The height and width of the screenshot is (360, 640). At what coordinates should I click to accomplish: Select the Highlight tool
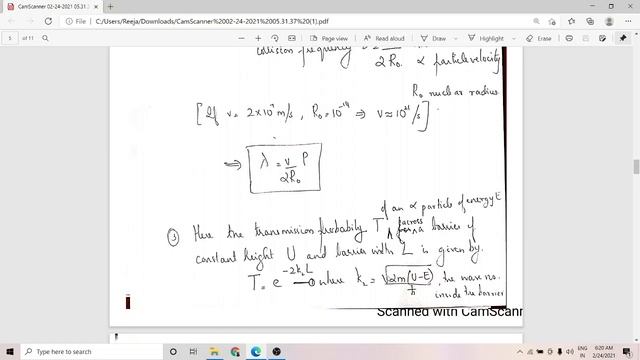(x=486, y=38)
